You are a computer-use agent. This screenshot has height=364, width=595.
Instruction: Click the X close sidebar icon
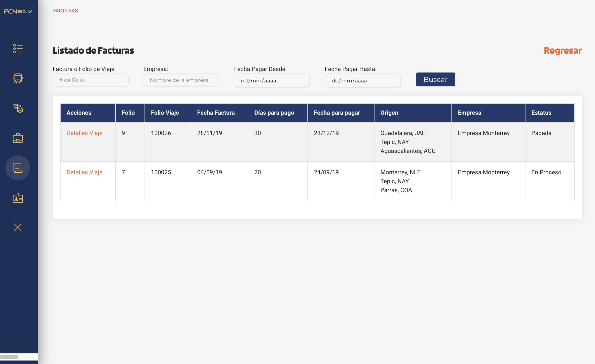click(x=18, y=227)
